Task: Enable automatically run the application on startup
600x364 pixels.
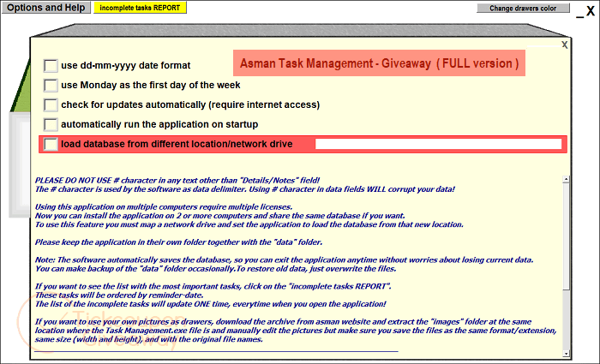Action: tap(51, 124)
